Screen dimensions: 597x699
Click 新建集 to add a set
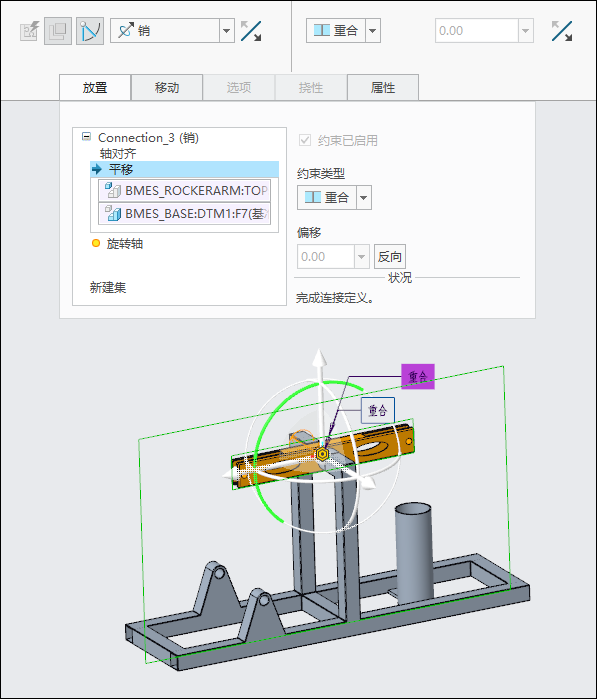coord(108,288)
